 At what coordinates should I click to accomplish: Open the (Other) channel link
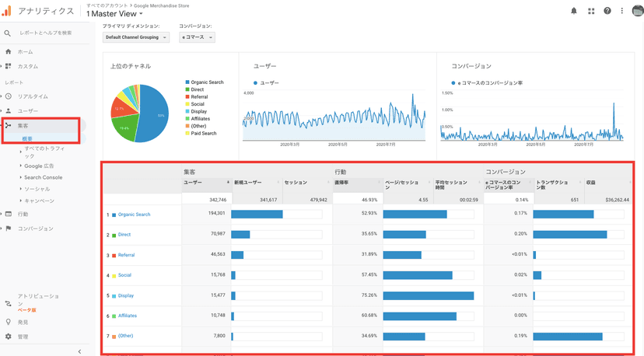pyautogui.click(x=125, y=336)
